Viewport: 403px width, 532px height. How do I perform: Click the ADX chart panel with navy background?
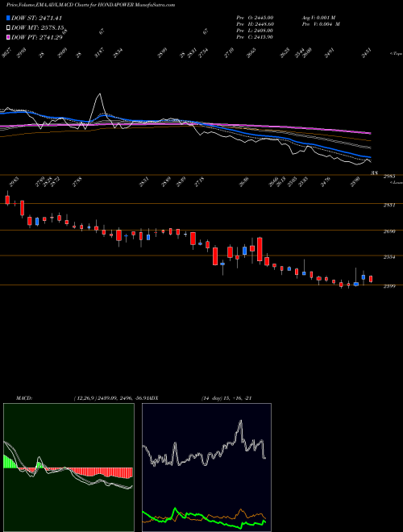click(x=206, y=468)
